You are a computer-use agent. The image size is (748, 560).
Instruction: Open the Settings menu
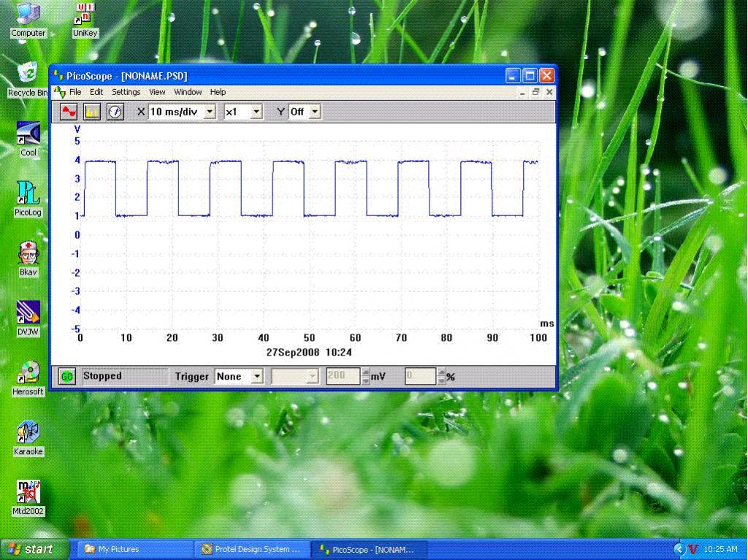[x=126, y=92]
